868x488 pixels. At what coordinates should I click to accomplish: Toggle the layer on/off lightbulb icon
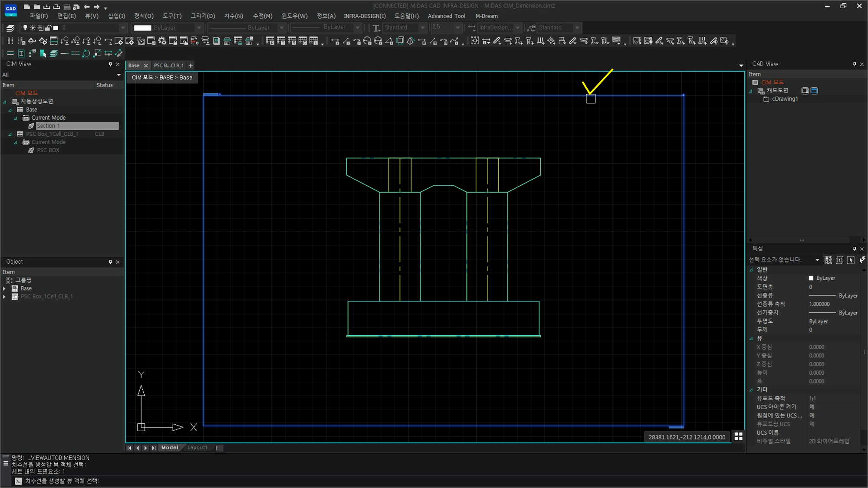25,28
